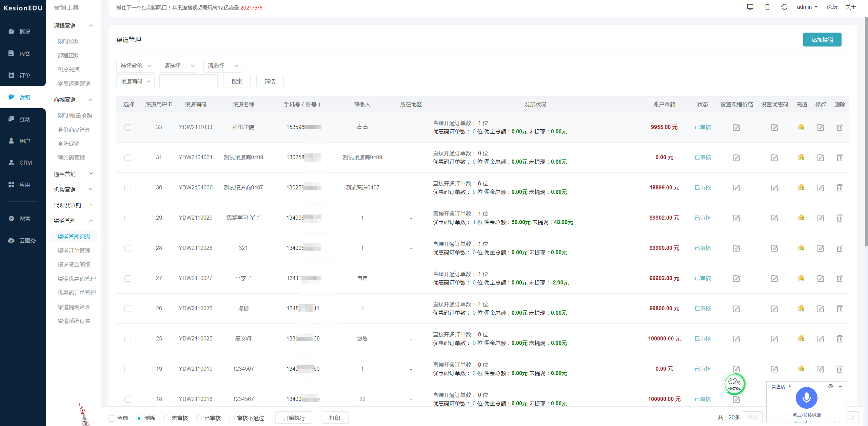This screenshot has width=868, height=426.
Task: Click the mobile preview phone icon
Action: click(767, 7)
